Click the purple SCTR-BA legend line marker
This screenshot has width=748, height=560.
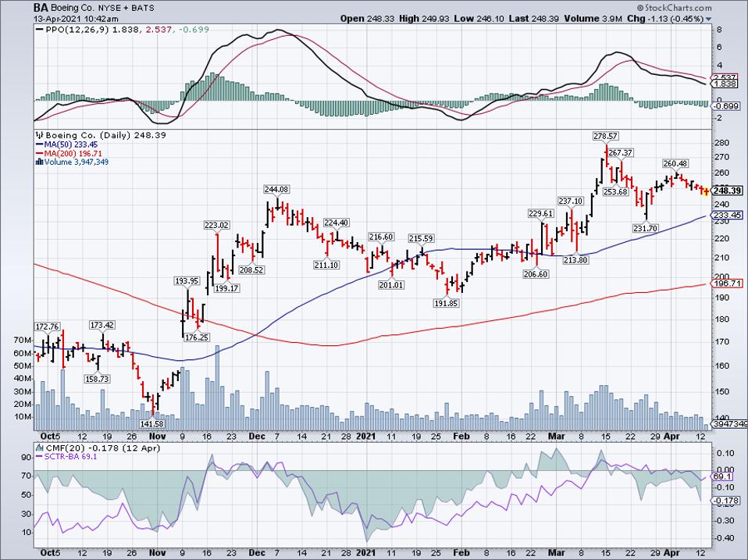tap(40, 456)
